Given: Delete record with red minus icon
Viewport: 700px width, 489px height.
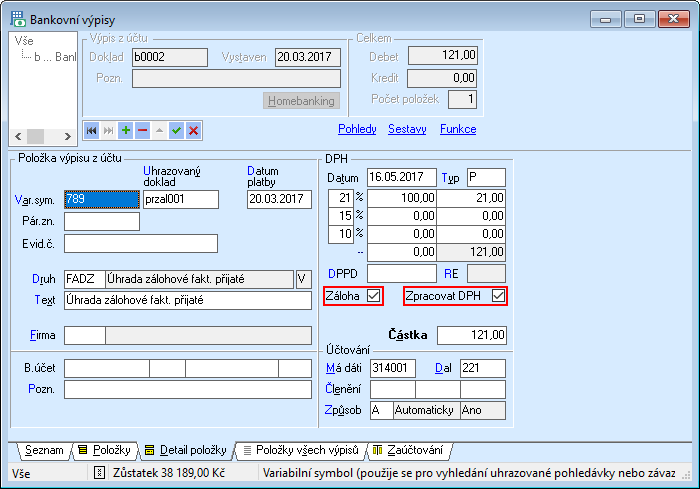Looking at the screenshot, I should (x=142, y=130).
